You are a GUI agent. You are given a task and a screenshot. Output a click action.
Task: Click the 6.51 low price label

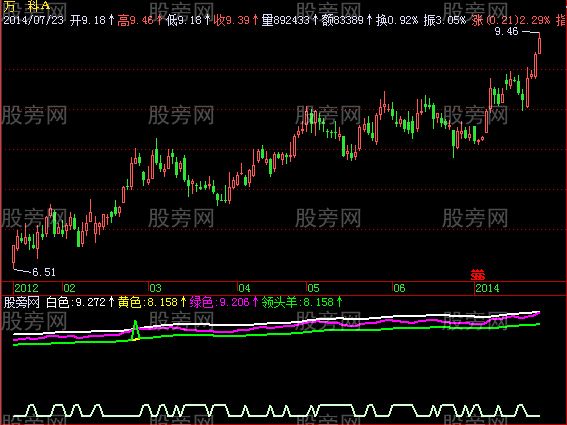[x=44, y=272]
